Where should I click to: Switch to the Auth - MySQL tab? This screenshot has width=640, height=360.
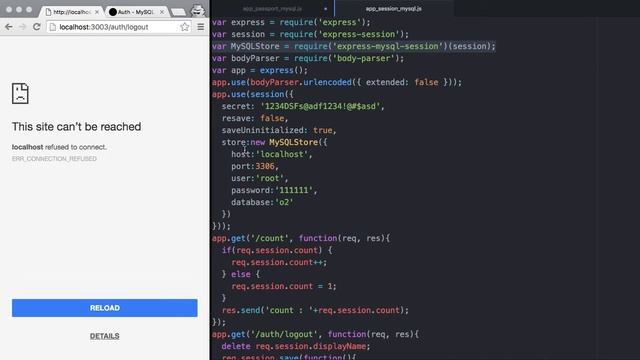[x=135, y=12]
